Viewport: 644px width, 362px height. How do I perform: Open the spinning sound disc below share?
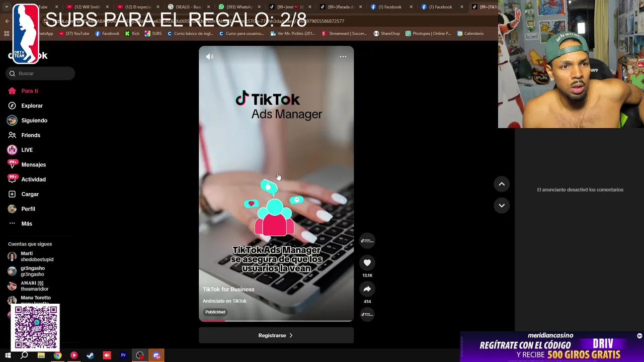[x=367, y=314]
